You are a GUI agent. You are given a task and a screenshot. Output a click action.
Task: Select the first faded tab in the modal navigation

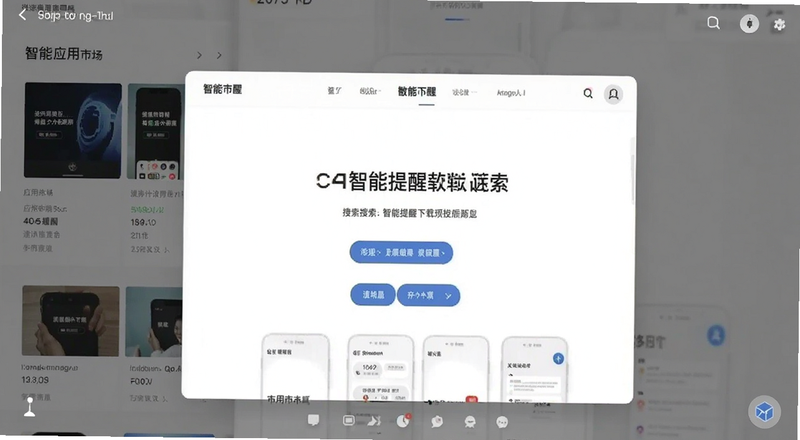(334, 91)
